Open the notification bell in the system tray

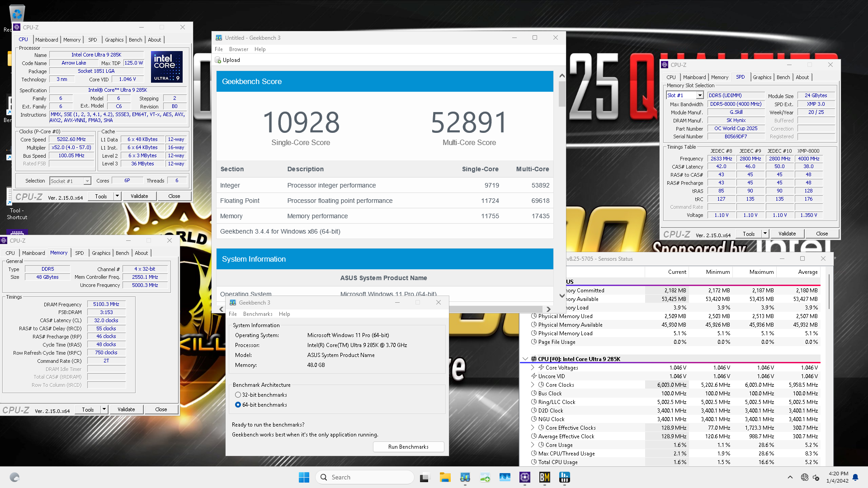(855, 477)
